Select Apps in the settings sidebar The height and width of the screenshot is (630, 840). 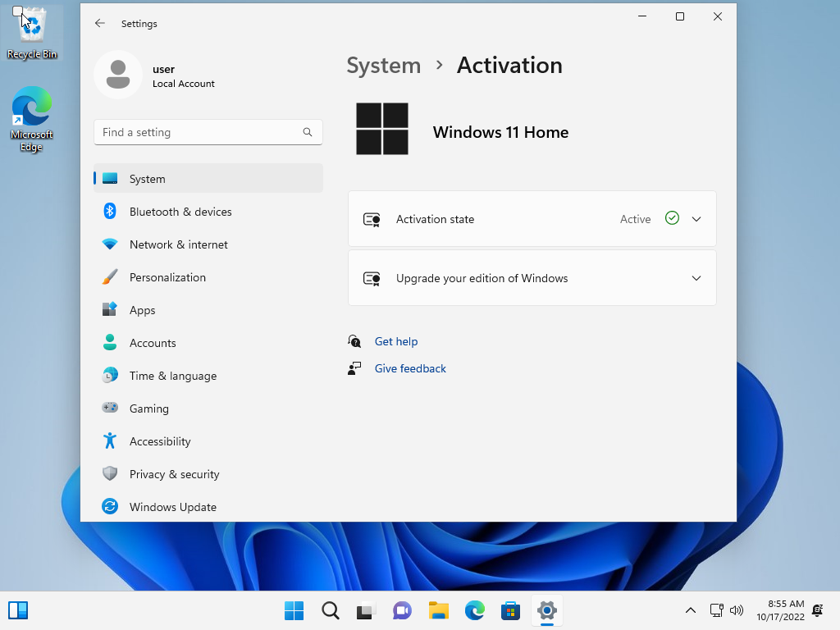click(x=143, y=310)
